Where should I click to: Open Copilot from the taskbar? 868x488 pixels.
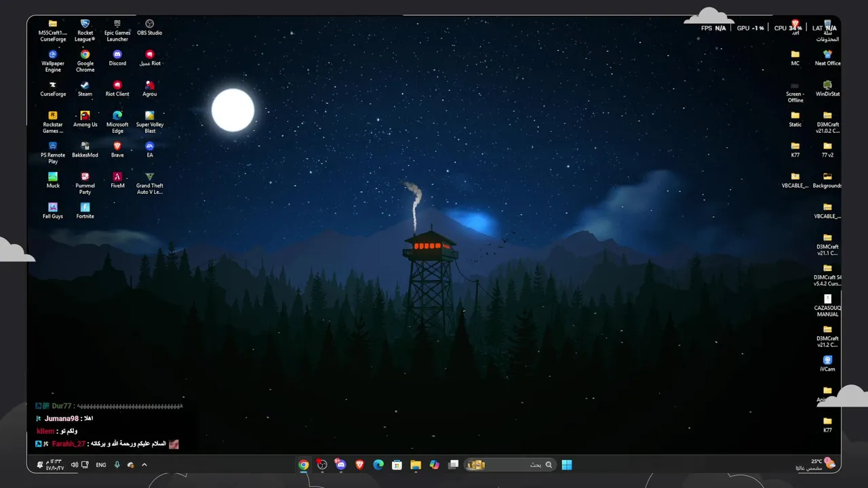tap(435, 465)
